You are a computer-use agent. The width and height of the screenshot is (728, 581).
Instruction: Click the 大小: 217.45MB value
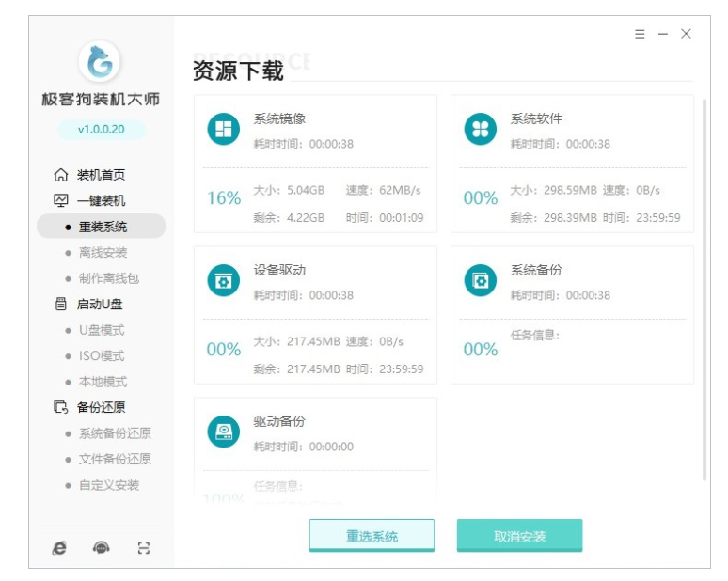[x=296, y=341]
